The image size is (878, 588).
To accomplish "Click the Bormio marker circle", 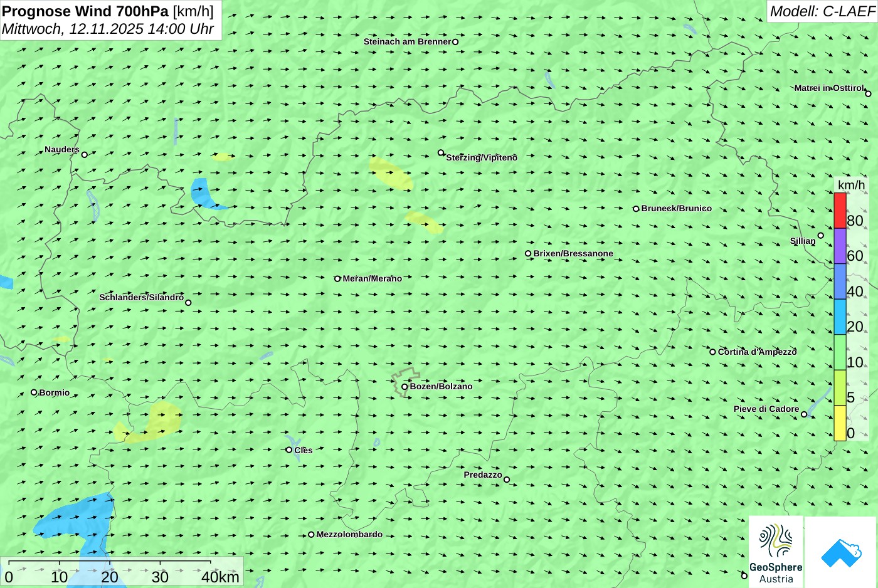I will [34, 392].
